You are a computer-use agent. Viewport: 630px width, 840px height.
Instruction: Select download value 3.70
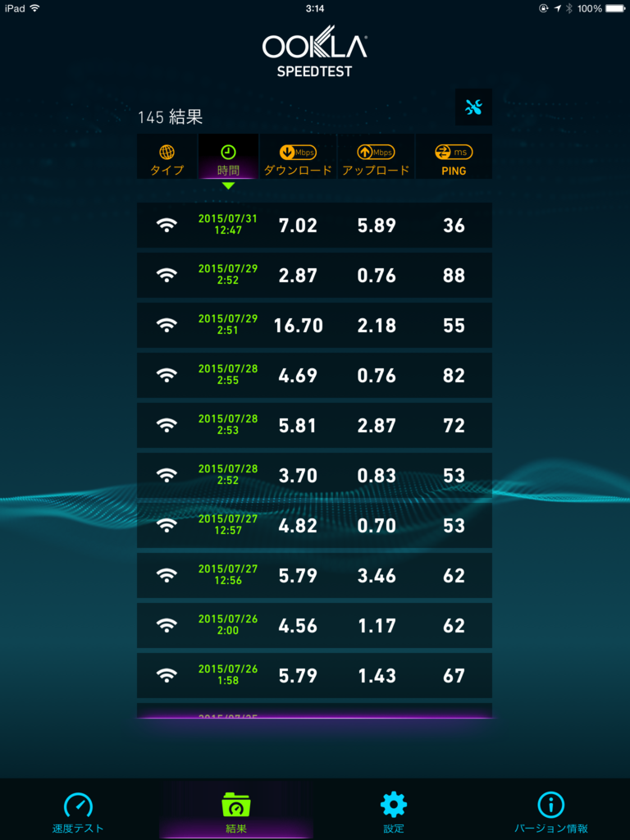(x=298, y=476)
